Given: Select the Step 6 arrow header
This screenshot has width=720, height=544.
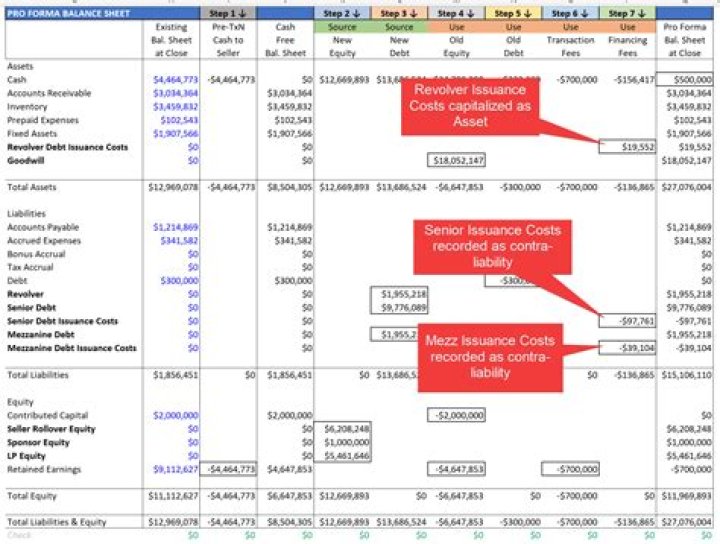Looking at the screenshot, I should tap(571, 13).
